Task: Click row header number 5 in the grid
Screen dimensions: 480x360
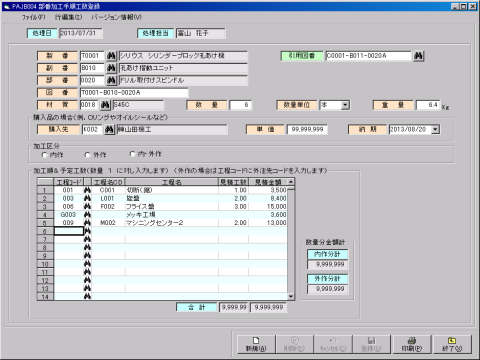Action: click(45, 223)
